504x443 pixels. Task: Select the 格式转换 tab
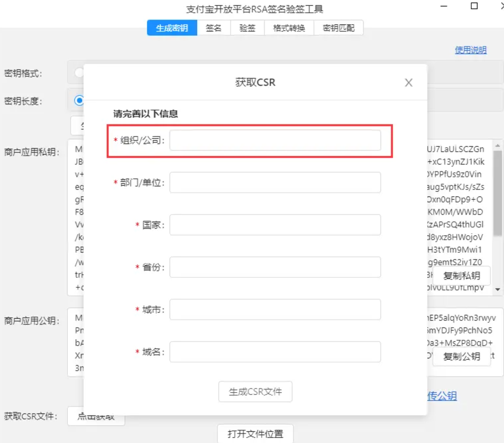pyautogui.click(x=289, y=28)
